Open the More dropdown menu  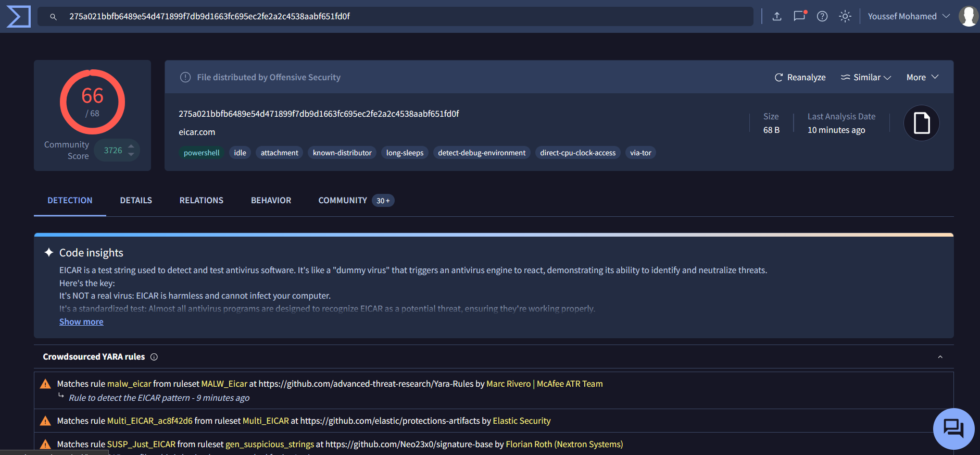[x=922, y=77]
